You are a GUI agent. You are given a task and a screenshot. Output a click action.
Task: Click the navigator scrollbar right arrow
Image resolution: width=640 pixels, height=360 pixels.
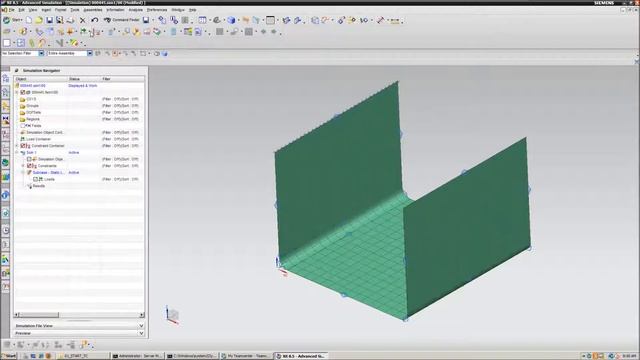coord(142,315)
